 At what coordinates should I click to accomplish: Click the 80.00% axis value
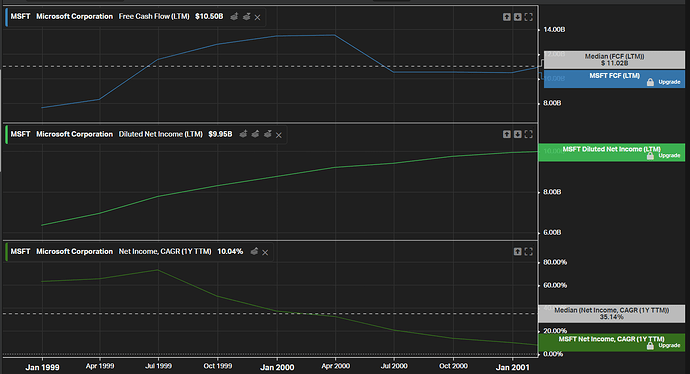pos(555,262)
